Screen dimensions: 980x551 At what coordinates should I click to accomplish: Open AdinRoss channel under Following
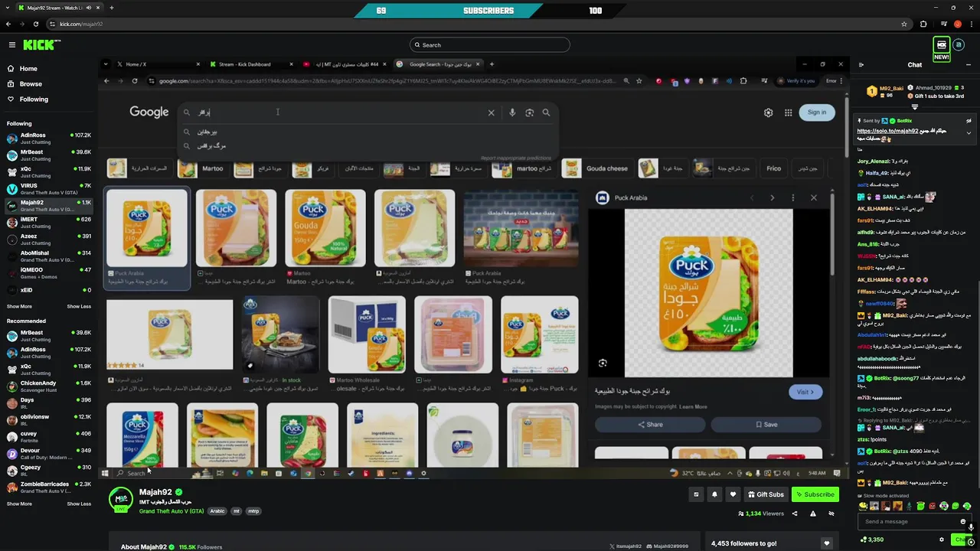[x=49, y=139]
